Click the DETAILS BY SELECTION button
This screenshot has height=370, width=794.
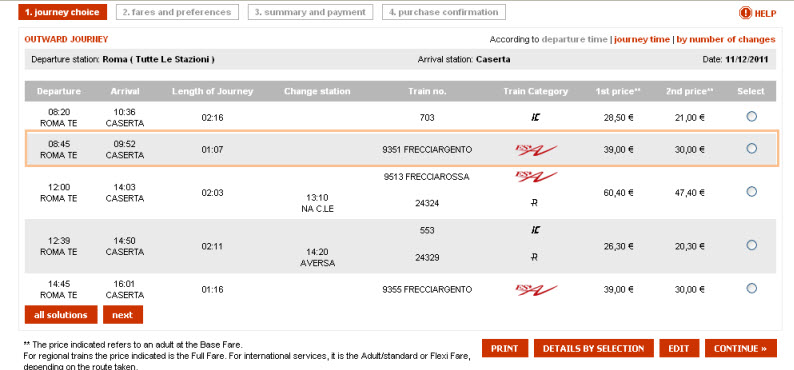click(593, 348)
